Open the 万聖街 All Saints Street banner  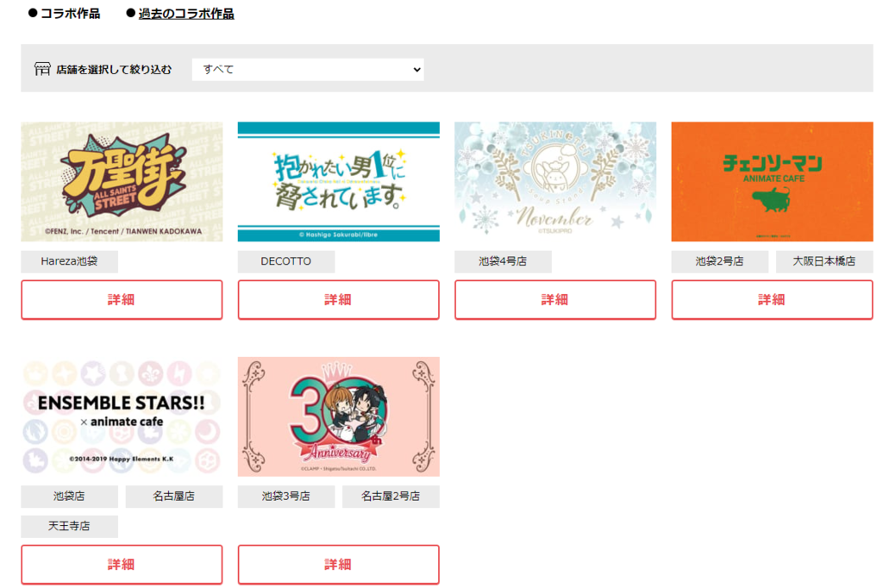(122, 182)
